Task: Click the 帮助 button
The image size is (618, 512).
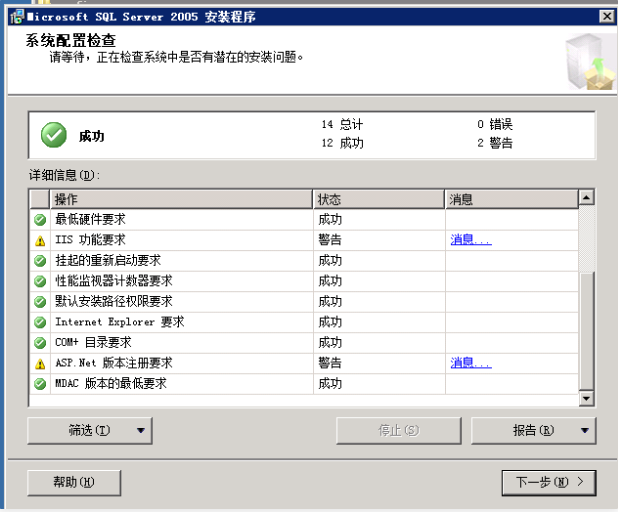Action: 74,482
